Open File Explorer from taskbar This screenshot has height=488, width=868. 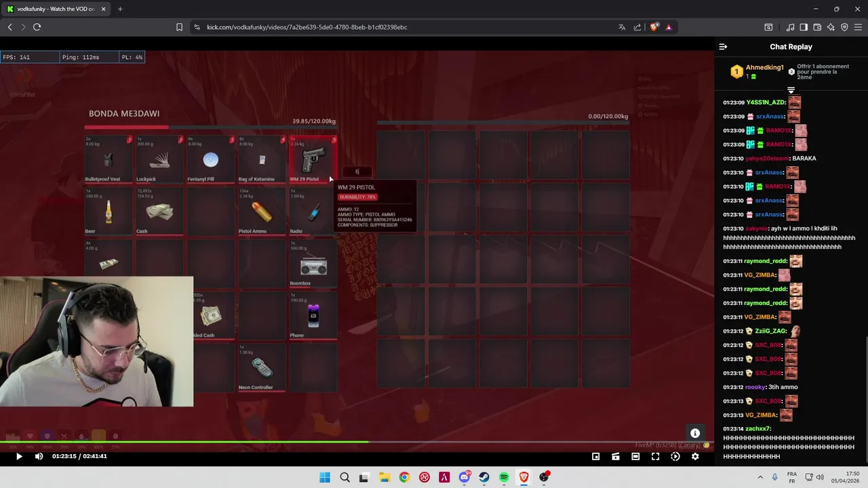pyautogui.click(x=384, y=477)
